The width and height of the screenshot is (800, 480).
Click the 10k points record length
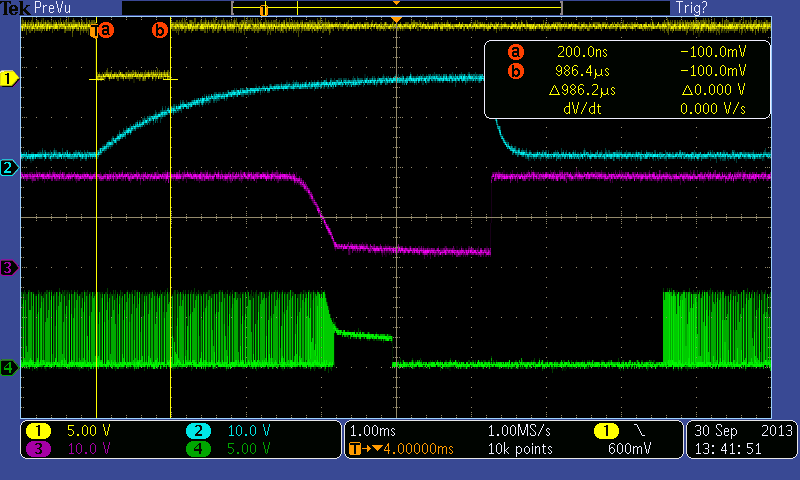click(520, 449)
